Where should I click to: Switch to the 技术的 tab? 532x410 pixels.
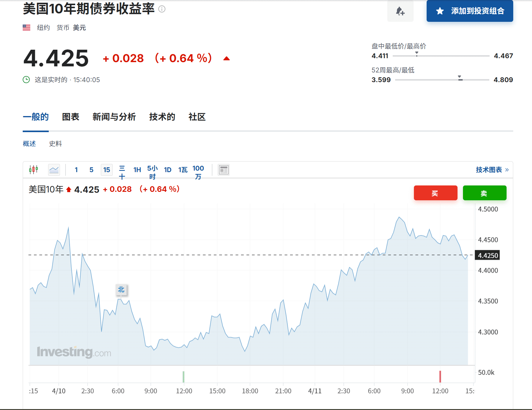pyautogui.click(x=162, y=117)
